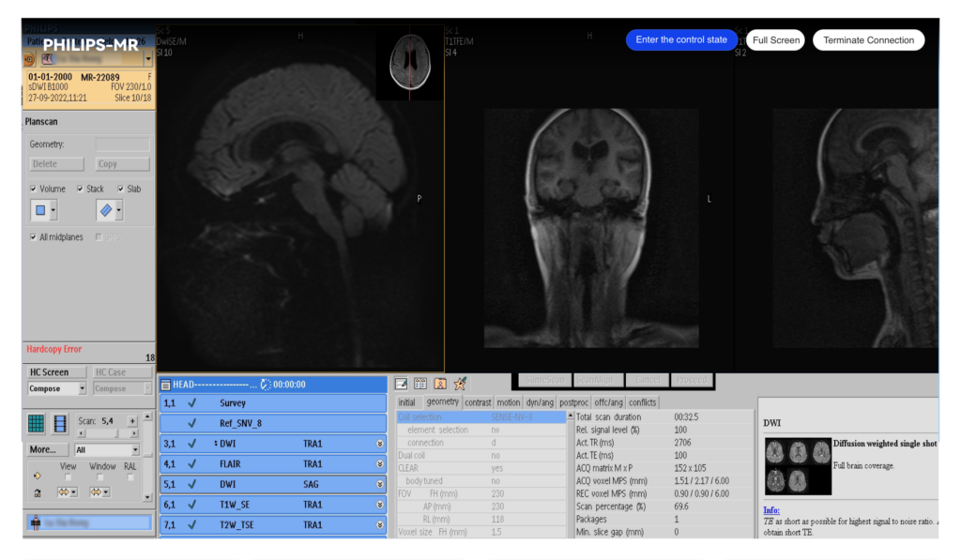Viewport: 961px width, 560px height.
Task: Expand the FLAIR TRA1 scan row
Action: (380, 463)
